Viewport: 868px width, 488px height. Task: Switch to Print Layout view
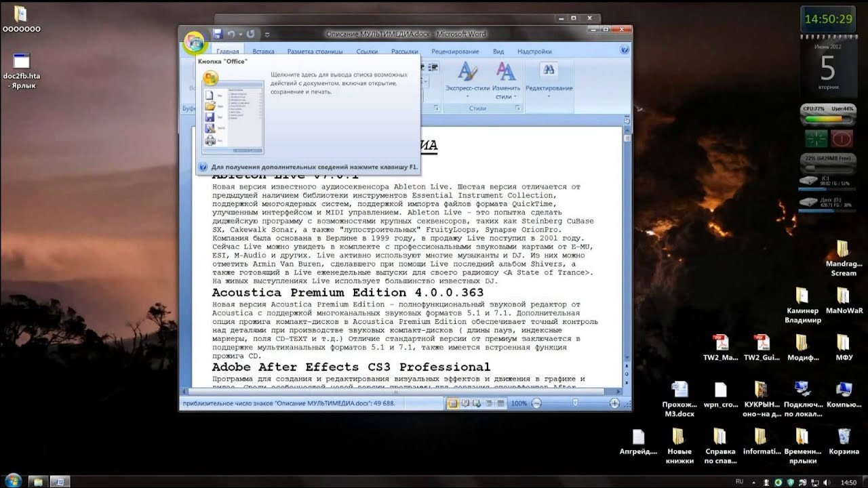click(453, 403)
